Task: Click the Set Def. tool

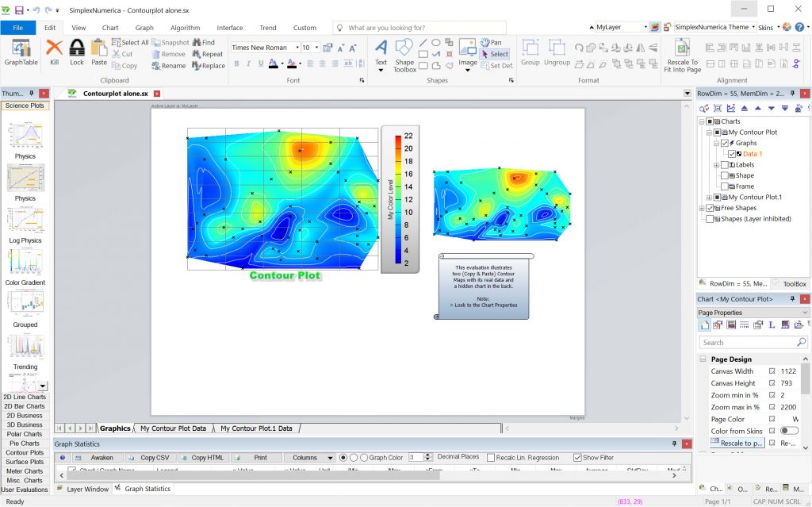Action: (x=496, y=66)
